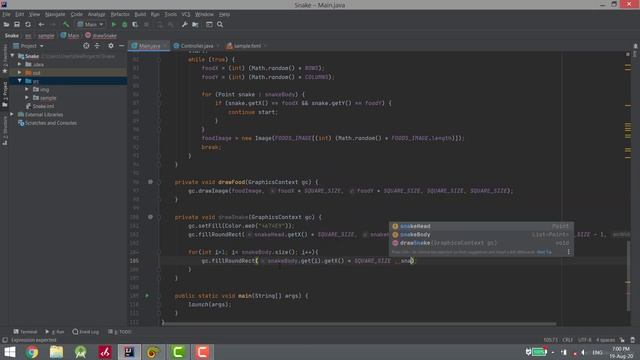Open the Event Log tool window
640x360 pixels.
click(x=86, y=332)
